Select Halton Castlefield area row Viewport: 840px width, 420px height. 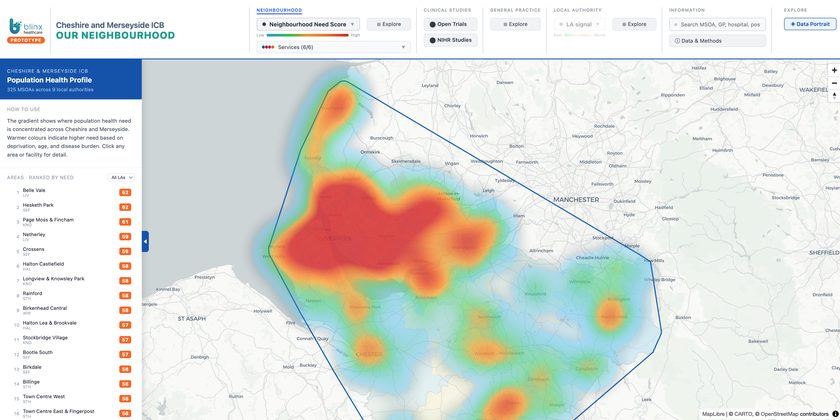coord(71,266)
